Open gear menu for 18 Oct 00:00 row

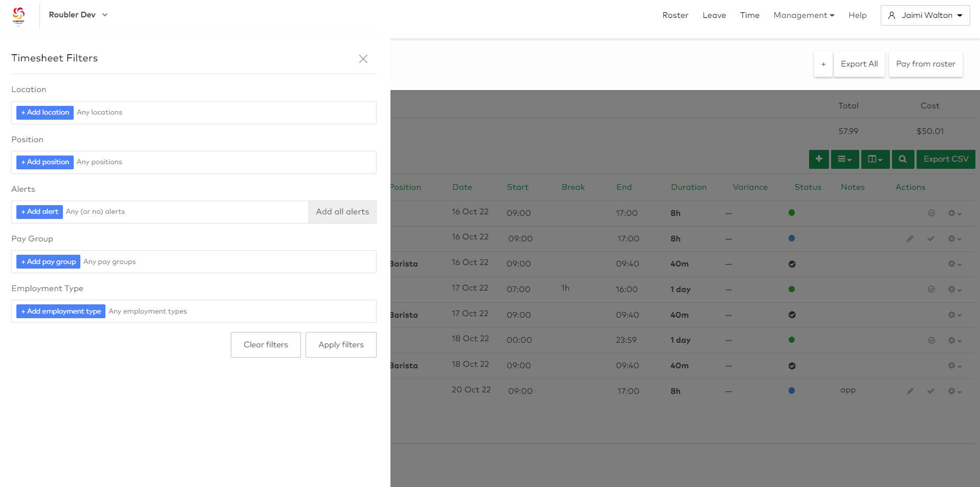[x=954, y=341]
